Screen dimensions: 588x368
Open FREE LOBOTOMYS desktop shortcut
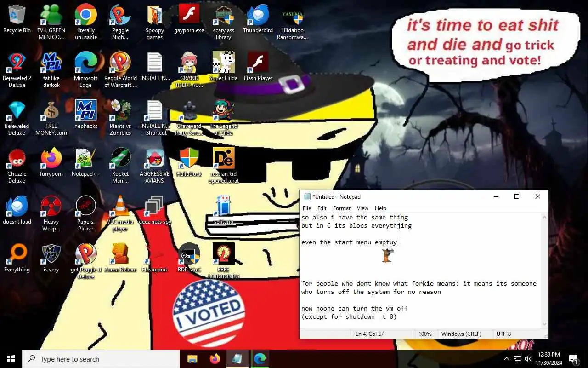224,261
